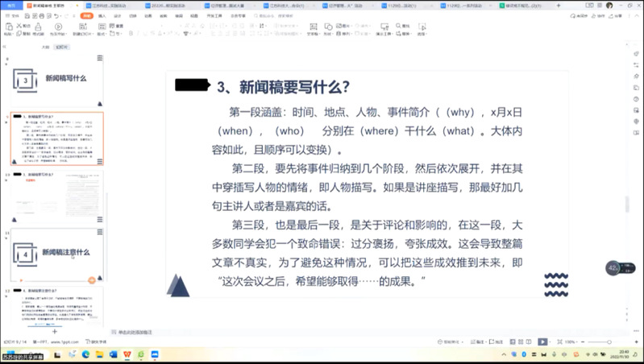Switch to the Insert (插入) ribbon tab
The height and width of the screenshot is (364, 644).
tap(104, 15)
